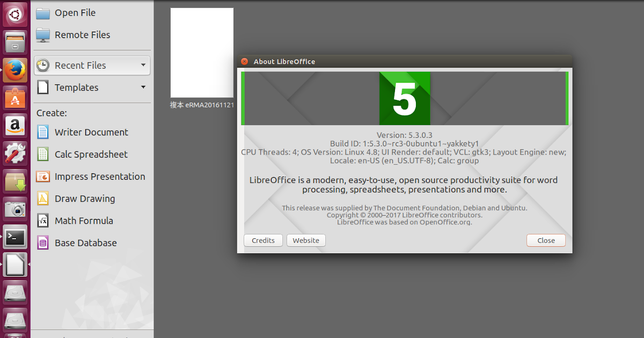Open the first disk drive dock icon
644x338 pixels.
(x=15, y=293)
